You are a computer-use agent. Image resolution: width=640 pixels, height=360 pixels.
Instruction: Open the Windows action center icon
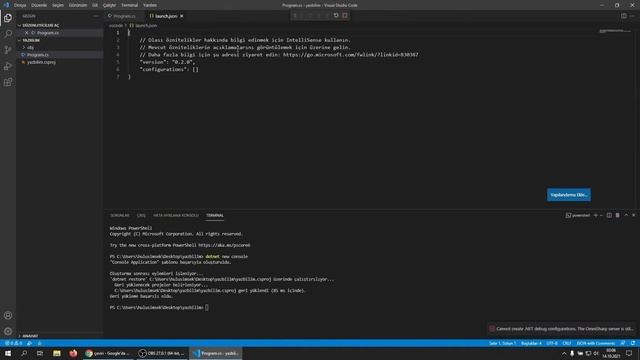[629, 353]
